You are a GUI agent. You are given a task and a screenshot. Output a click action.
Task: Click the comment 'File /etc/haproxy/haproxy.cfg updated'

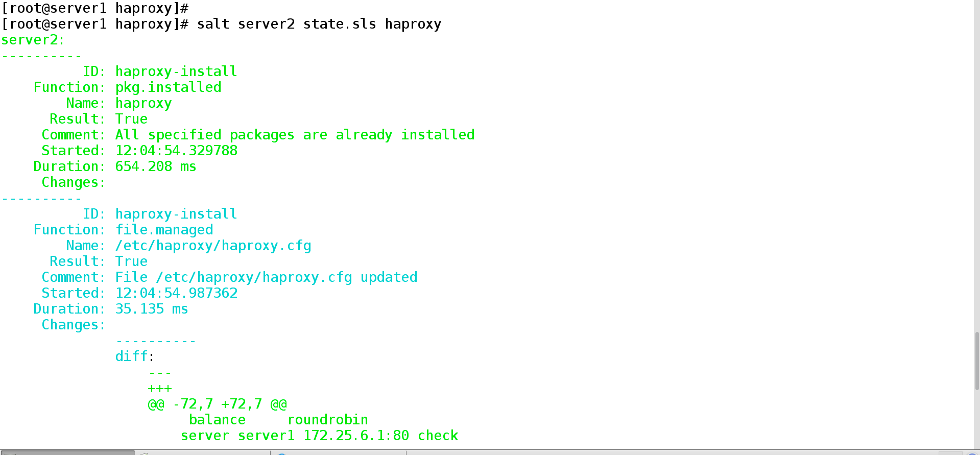[x=266, y=277]
